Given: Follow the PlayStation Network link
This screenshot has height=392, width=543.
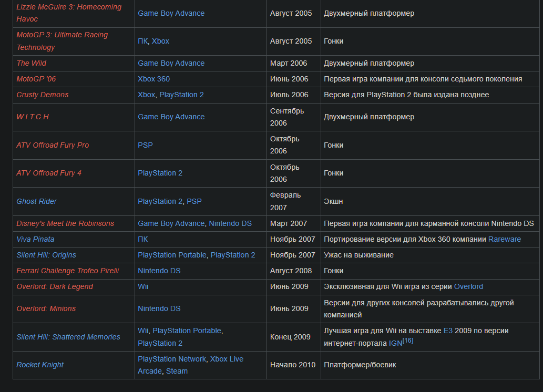Looking at the screenshot, I should (x=172, y=359).
